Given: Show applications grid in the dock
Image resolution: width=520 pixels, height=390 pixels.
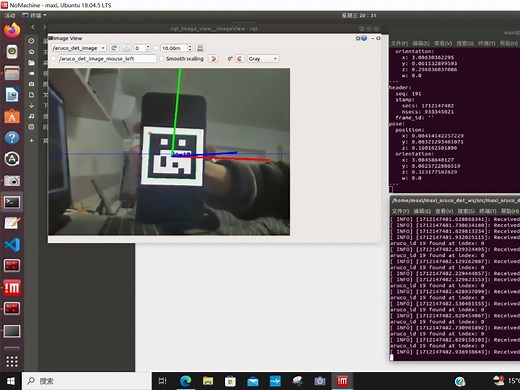Looking at the screenshot, I should (12, 361).
